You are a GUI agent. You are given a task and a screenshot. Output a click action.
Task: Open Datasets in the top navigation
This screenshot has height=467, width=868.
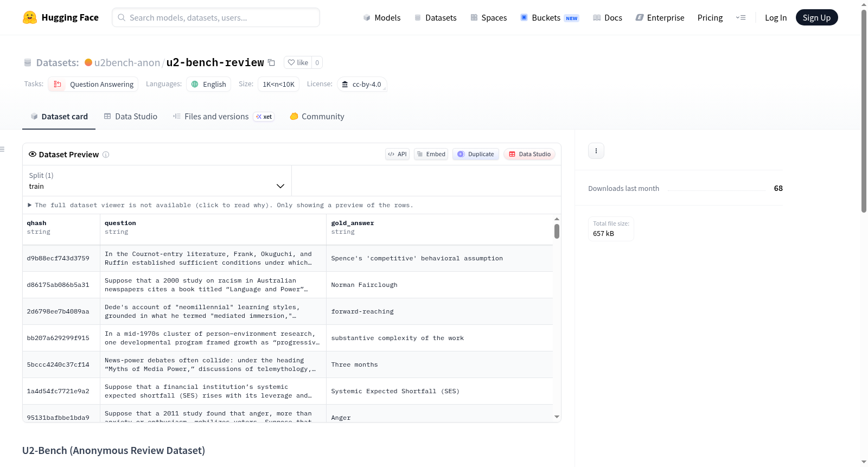(436, 17)
